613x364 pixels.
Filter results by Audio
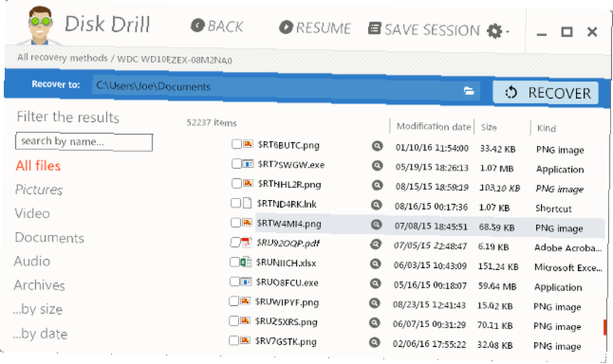32,261
